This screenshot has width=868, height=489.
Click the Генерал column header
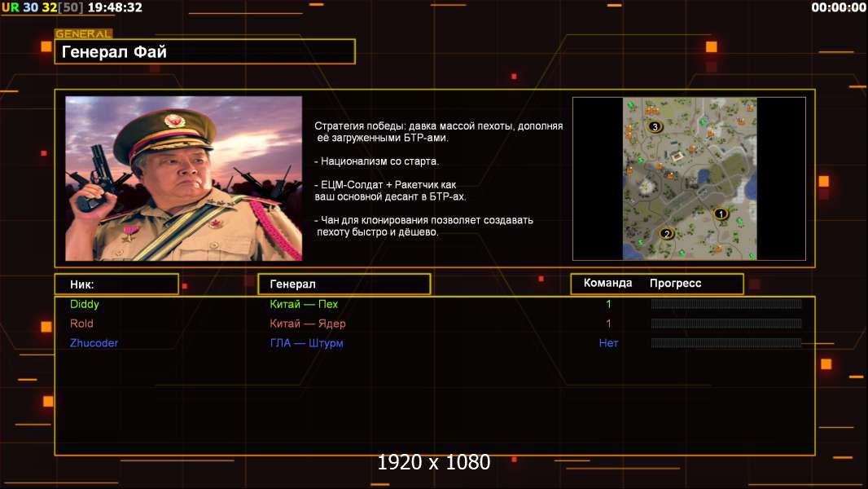pyautogui.click(x=344, y=284)
